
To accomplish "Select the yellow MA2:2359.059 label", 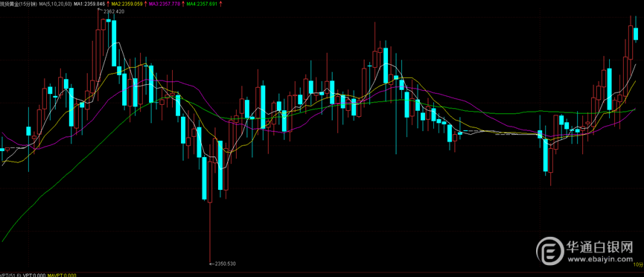I will click(x=127, y=4).
